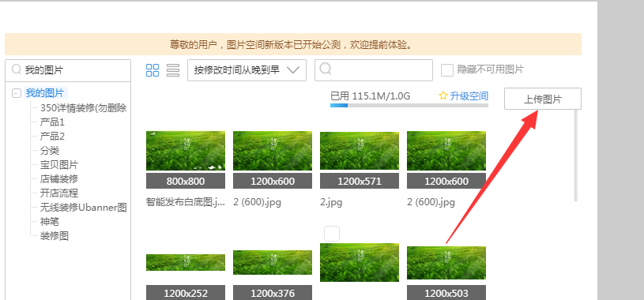Open the 神笔 folder
Image resolution: width=644 pixels, height=300 pixels.
[x=50, y=222]
